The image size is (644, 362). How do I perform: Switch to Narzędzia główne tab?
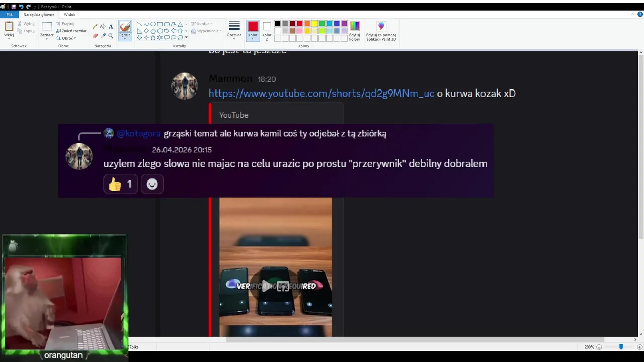click(39, 15)
